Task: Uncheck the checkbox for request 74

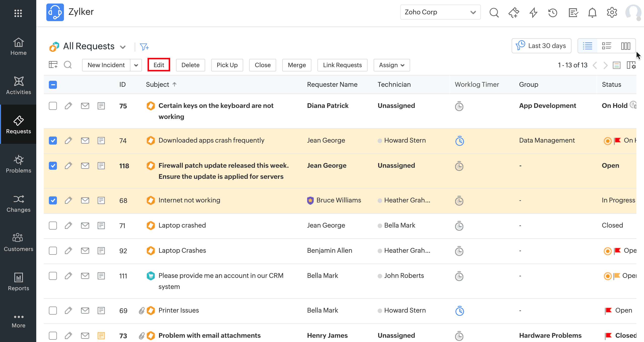Action: 53,141
